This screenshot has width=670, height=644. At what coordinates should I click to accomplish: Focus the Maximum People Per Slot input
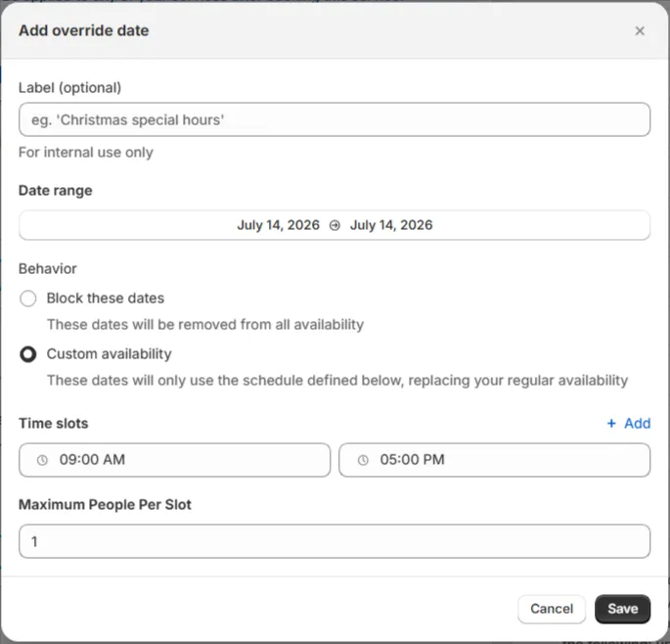335,541
